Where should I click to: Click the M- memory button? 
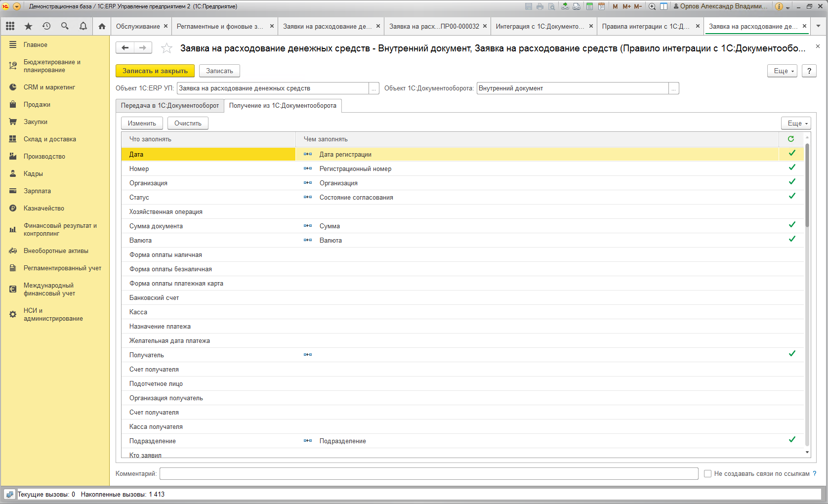(638, 6)
